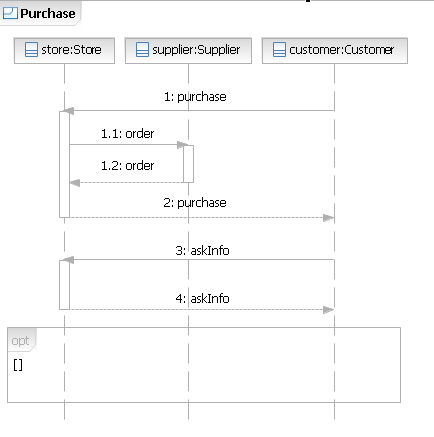Viewport: 434px width, 437px height.
Task: Select the '3: askInfo' message label
Action: pos(202,251)
